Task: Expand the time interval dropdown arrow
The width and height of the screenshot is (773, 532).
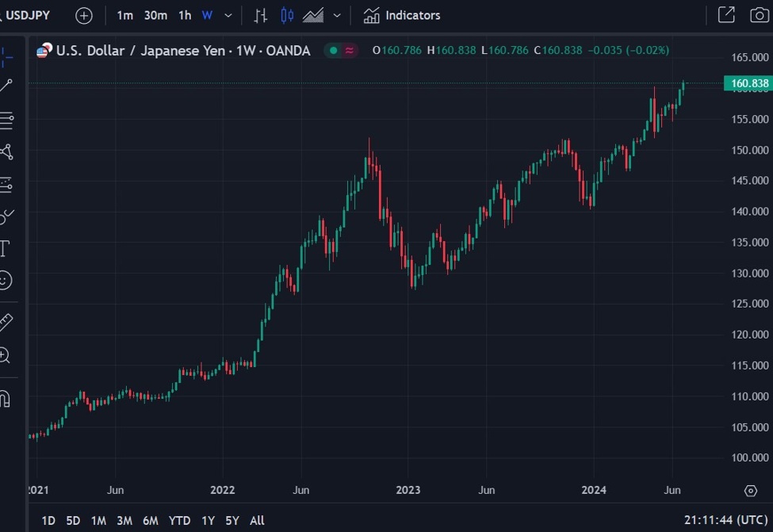Action: tap(228, 16)
